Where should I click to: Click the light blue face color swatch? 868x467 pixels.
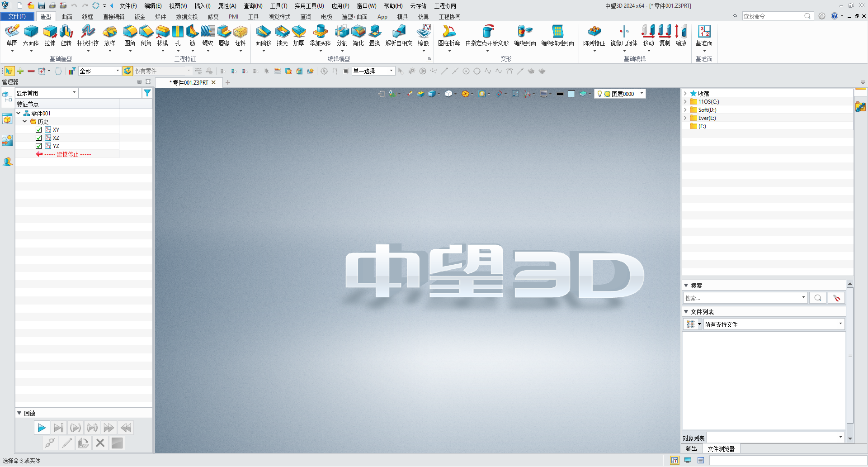(571, 94)
